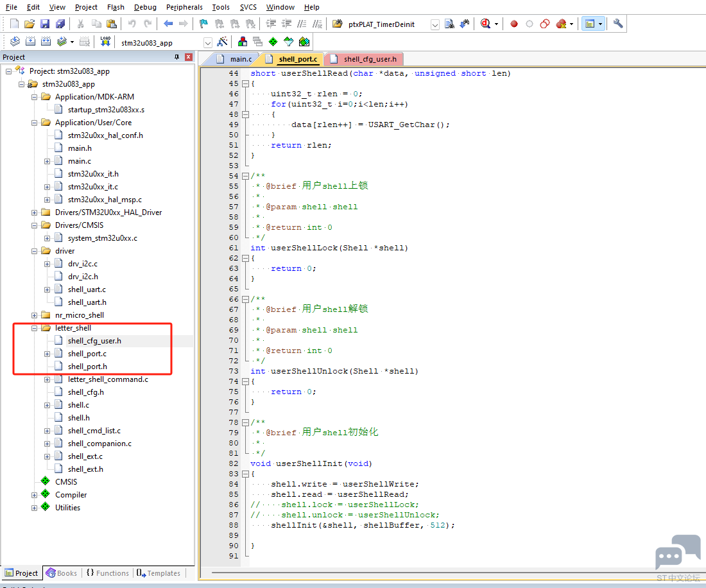The image size is (706, 588).
Task: Fold the userShellInit body at line 83
Action: click(x=245, y=474)
